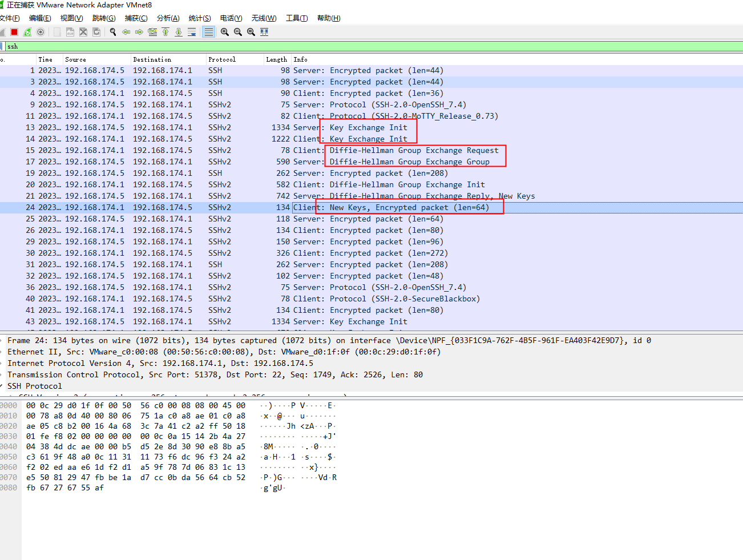The width and height of the screenshot is (743, 560).
Task: Restart the current capture with the green fin icon
Action: coord(27,32)
